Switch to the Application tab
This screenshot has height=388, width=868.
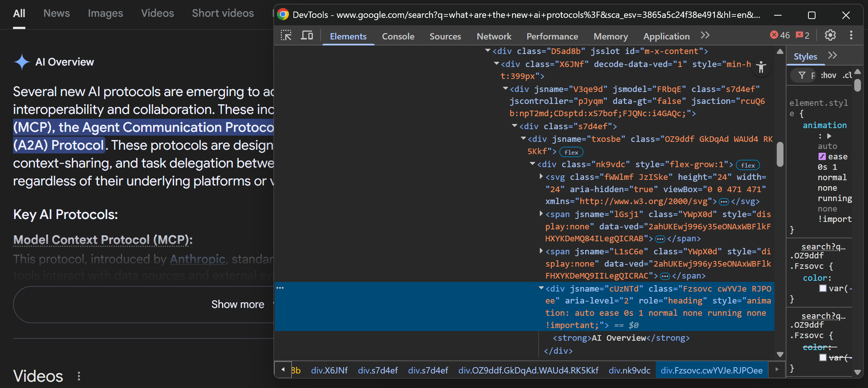[667, 36]
